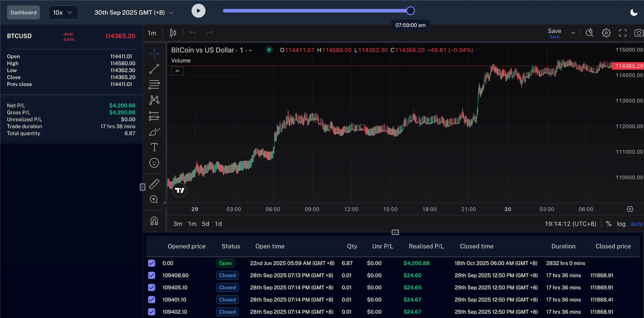Activate the Measure ruler tool

[154, 184]
